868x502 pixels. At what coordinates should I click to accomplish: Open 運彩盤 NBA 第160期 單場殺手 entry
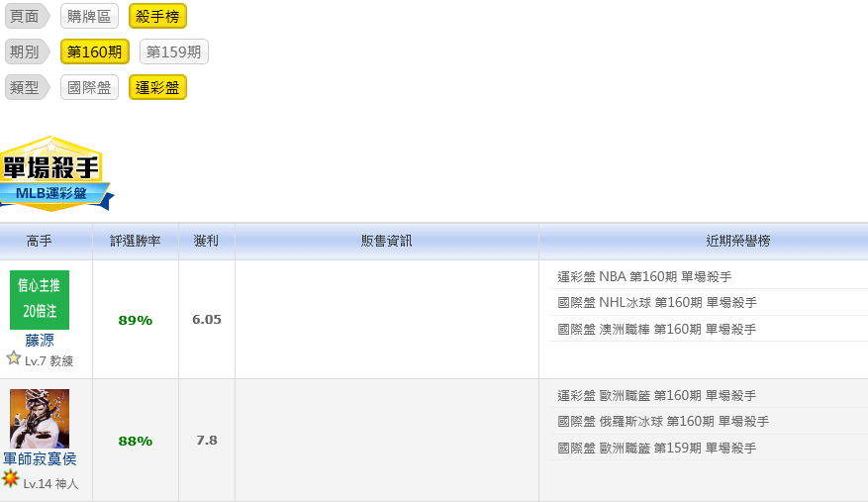tap(644, 276)
